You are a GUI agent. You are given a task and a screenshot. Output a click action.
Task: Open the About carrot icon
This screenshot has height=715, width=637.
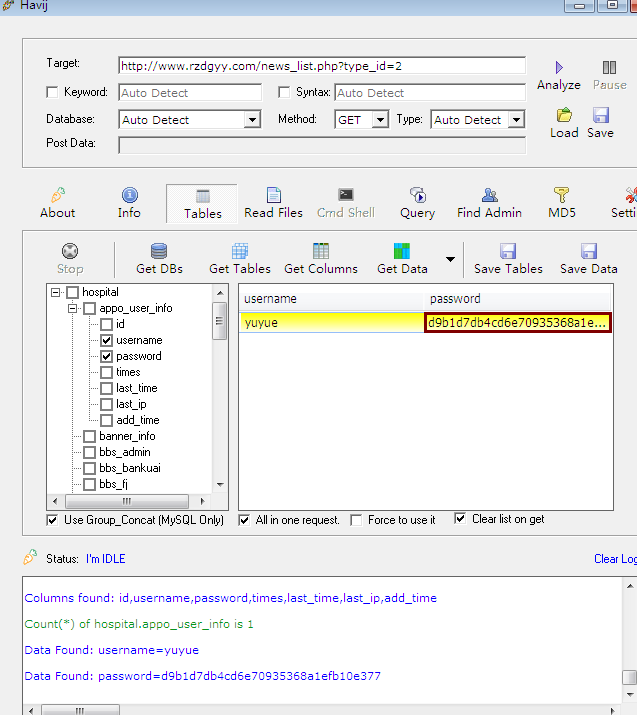point(58,195)
